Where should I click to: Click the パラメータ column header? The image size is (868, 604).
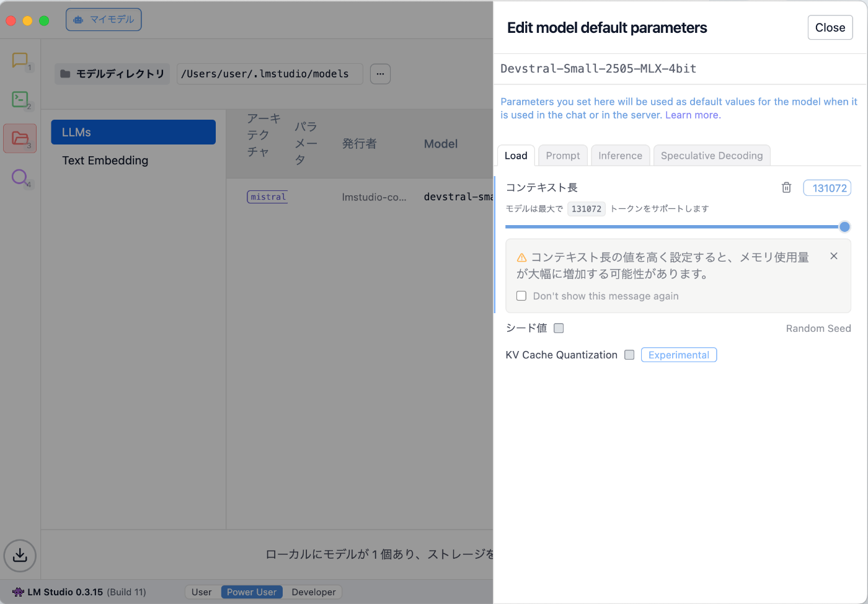tap(306, 143)
